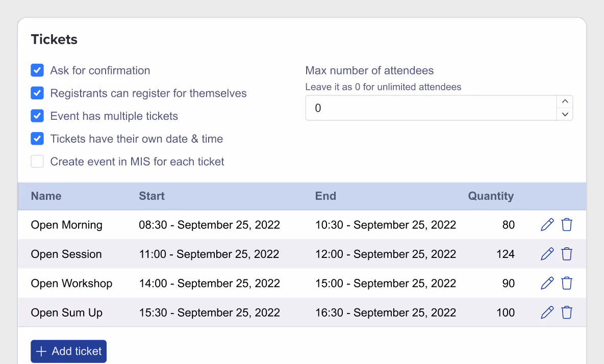Select the Open Workshop row name

coord(71,283)
